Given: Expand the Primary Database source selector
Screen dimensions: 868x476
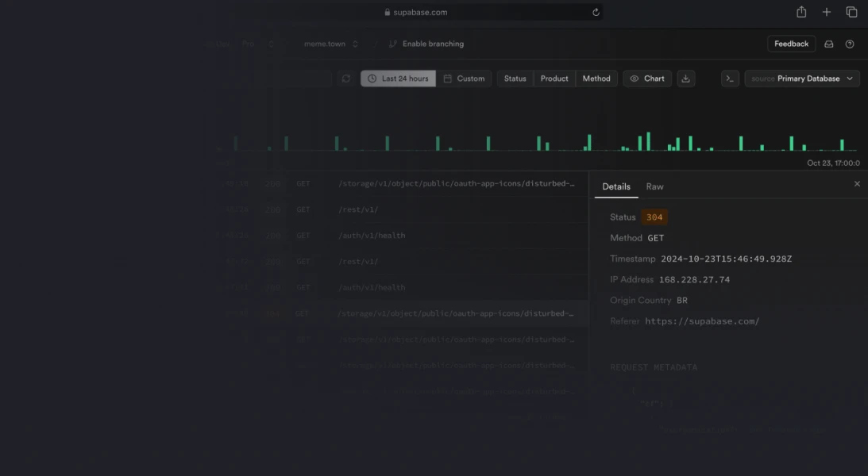Looking at the screenshot, I should (802, 79).
